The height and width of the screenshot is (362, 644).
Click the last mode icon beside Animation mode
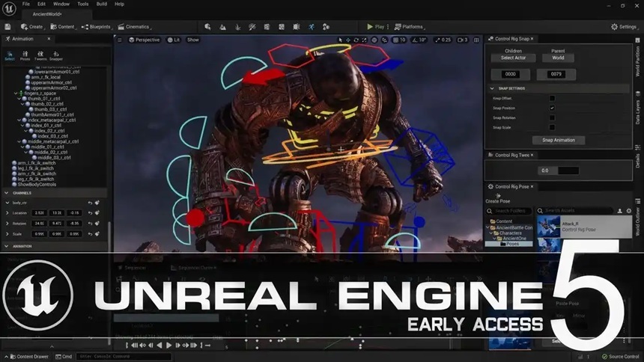(x=326, y=27)
